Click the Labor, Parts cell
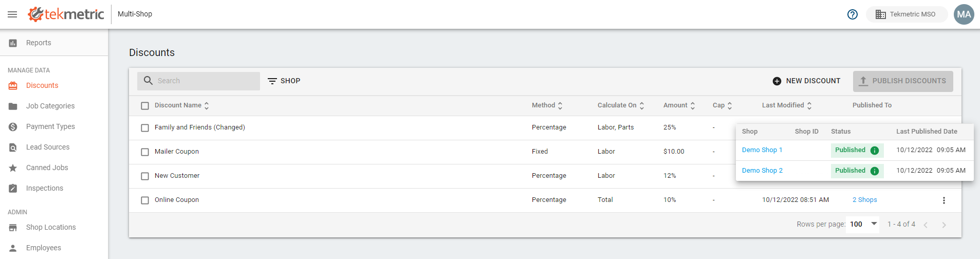This screenshot has width=980, height=259. 616,127
